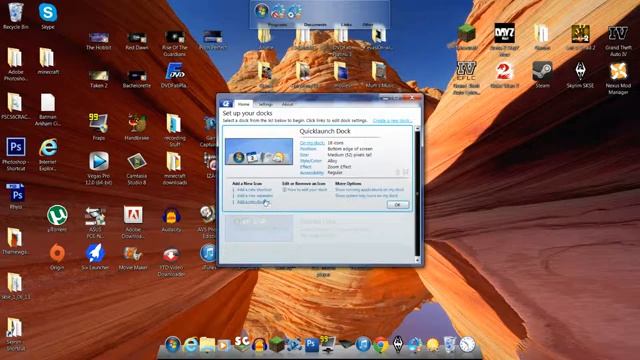Open Recycle Bin in bottom dock
Screen dimensions: 640x360
pyautogui.click(x=449, y=345)
